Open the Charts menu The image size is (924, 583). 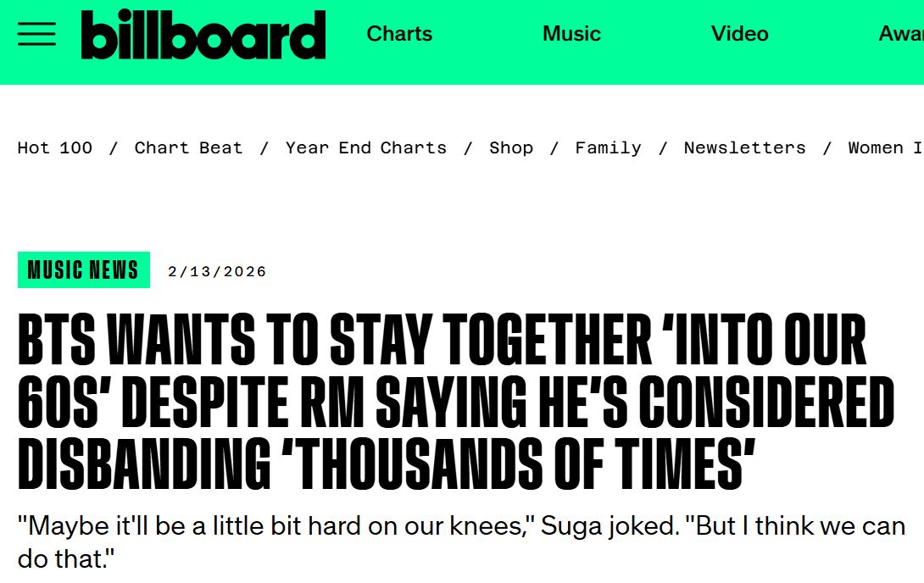[x=399, y=34]
